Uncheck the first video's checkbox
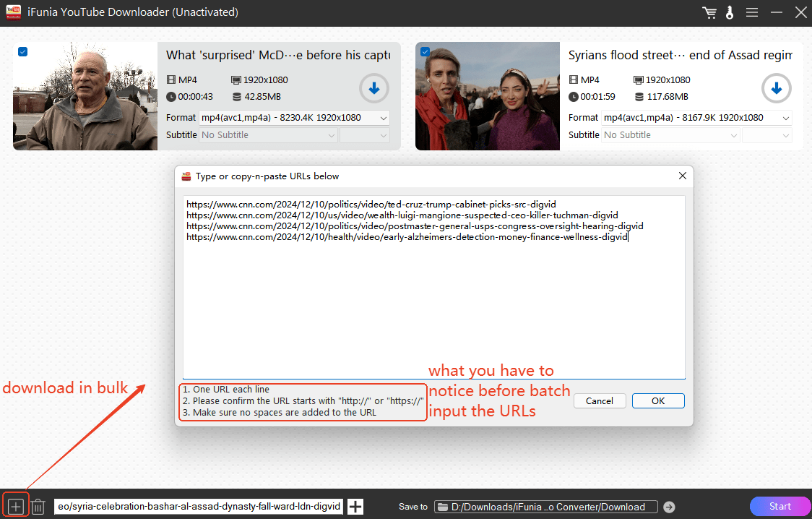This screenshot has width=812, height=519. 22,51
